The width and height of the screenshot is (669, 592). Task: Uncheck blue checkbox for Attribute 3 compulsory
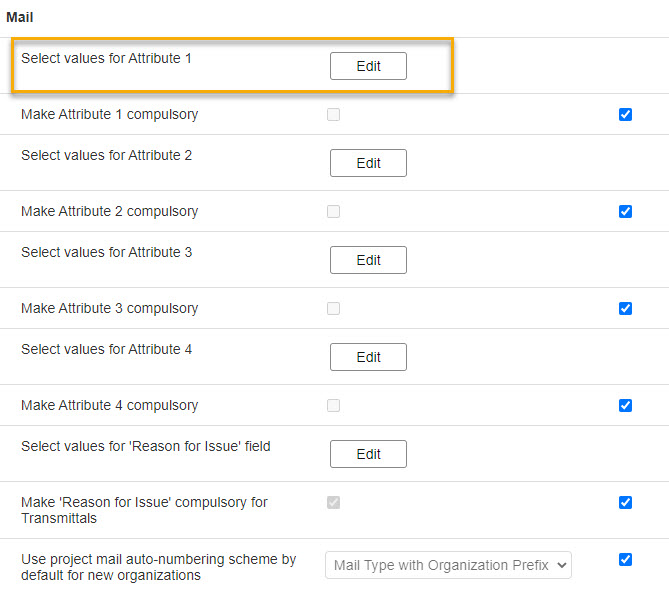coord(625,308)
